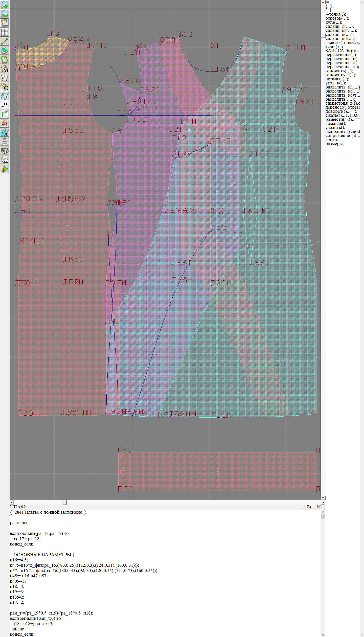The image size is (364, 637).
Task: Open the 3D view icon
Action: [x=5, y=132]
